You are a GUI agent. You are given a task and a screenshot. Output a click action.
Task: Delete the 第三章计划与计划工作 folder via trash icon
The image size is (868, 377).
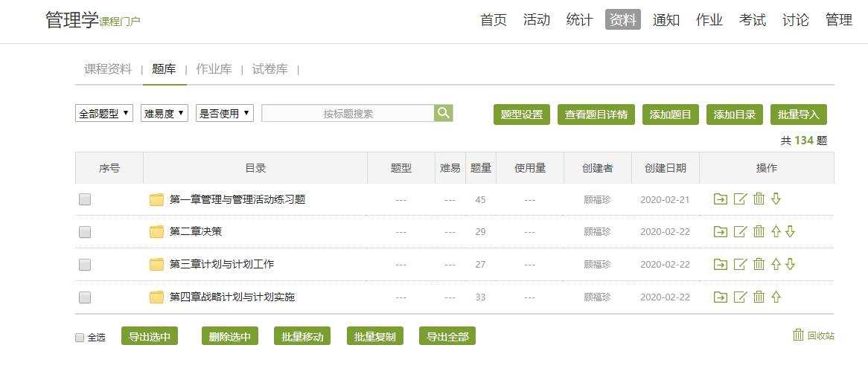[759, 265]
